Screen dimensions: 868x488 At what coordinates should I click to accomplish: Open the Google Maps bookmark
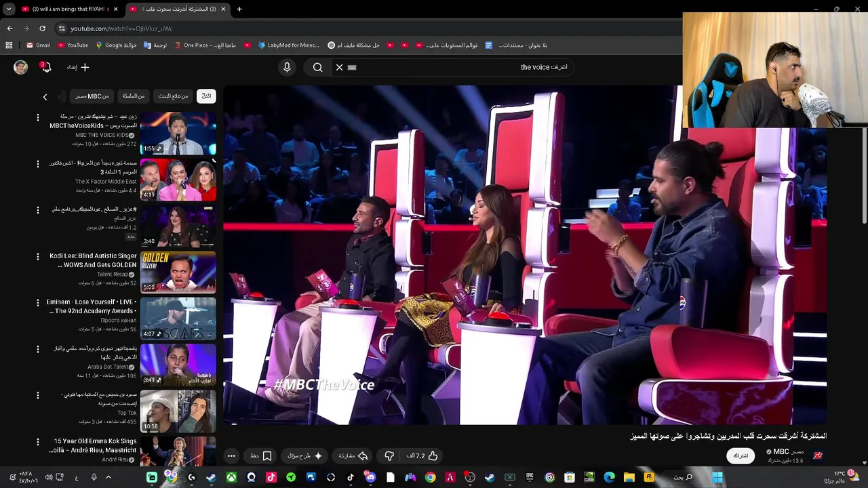click(x=116, y=45)
